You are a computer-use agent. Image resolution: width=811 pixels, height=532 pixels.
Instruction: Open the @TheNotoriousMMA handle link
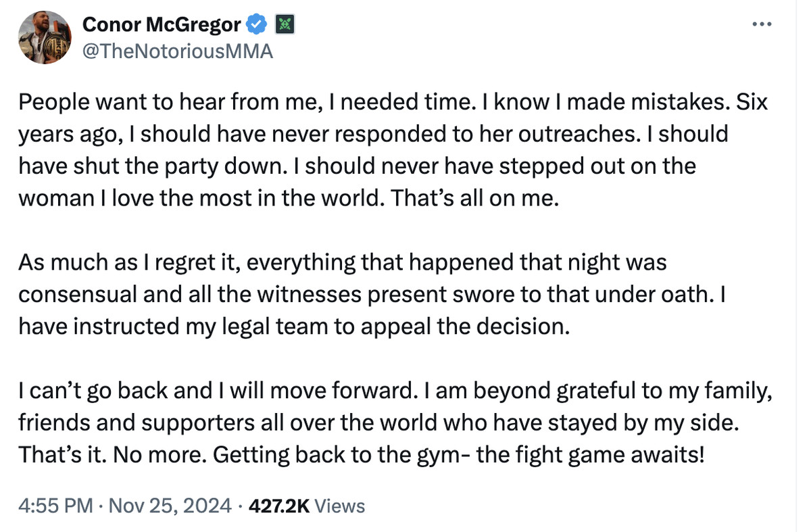[177, 51]
